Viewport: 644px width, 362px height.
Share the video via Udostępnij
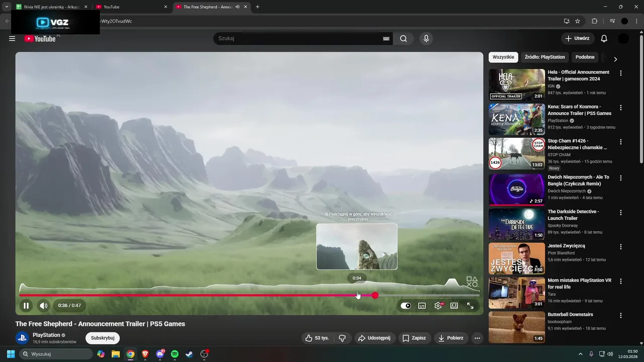pos(374,338)
